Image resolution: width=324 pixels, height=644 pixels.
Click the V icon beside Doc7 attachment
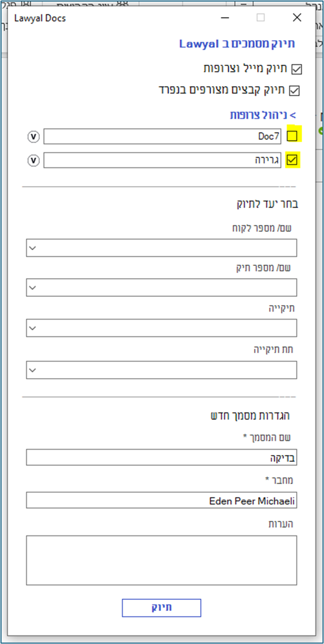coord(33,137)
